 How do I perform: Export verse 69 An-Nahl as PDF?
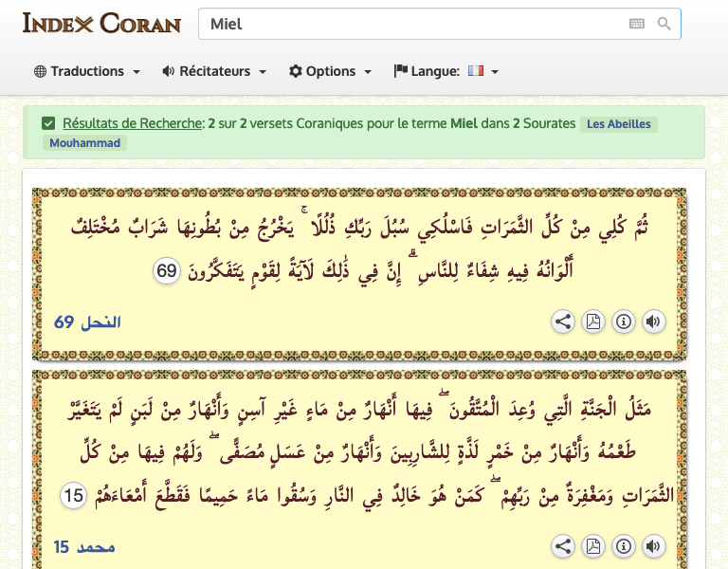[x=592, y=321]
